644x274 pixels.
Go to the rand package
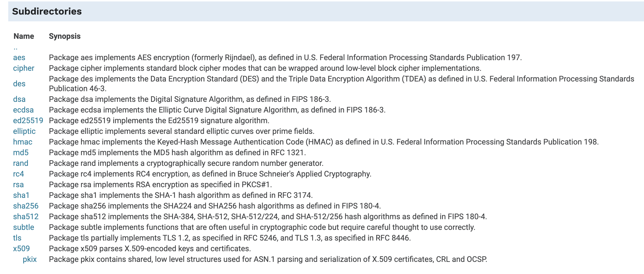[x=21, y=163]
